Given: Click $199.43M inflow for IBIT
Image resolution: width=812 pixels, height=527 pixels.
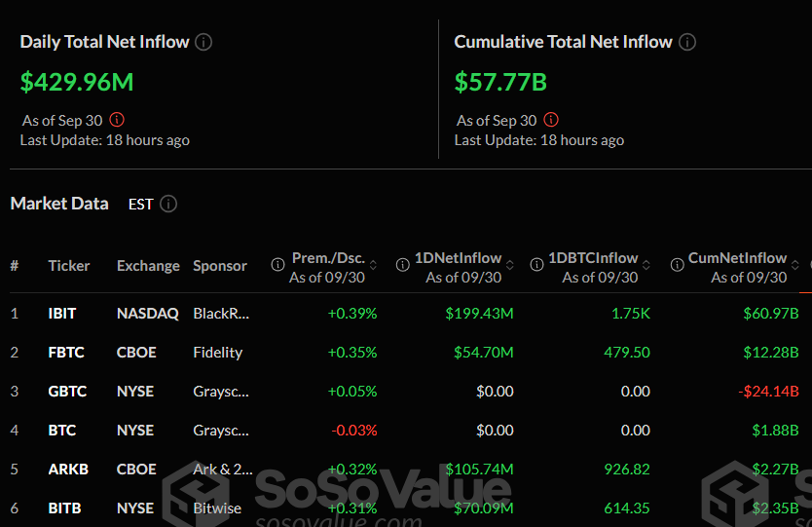Looking at the screenshot, I should (480, 314).
